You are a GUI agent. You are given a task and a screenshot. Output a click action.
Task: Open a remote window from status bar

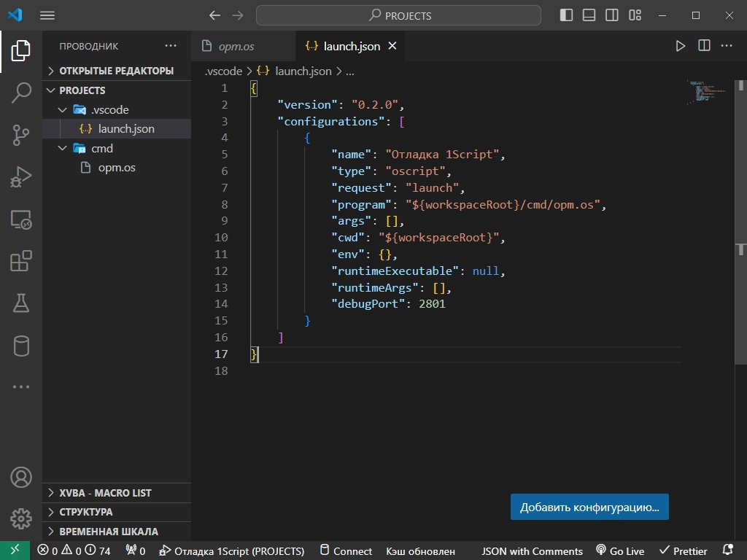pyautogui.click(x=15, y=551)
